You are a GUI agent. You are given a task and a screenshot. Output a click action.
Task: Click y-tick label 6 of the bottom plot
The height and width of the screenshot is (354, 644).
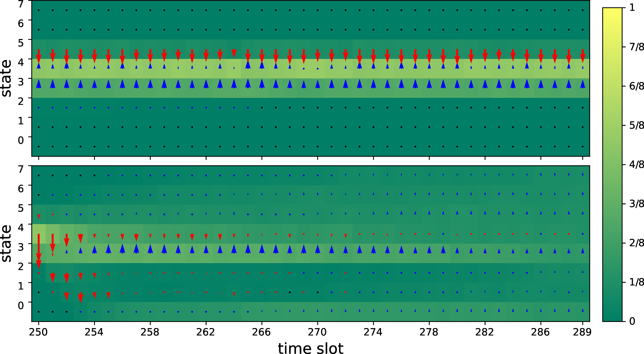coord(21,189)
